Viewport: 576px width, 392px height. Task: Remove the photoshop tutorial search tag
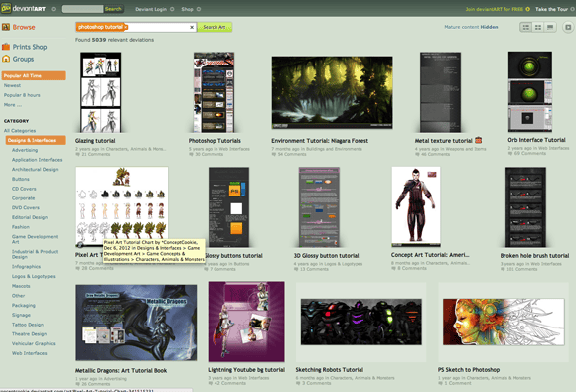[x=126, y=27]
